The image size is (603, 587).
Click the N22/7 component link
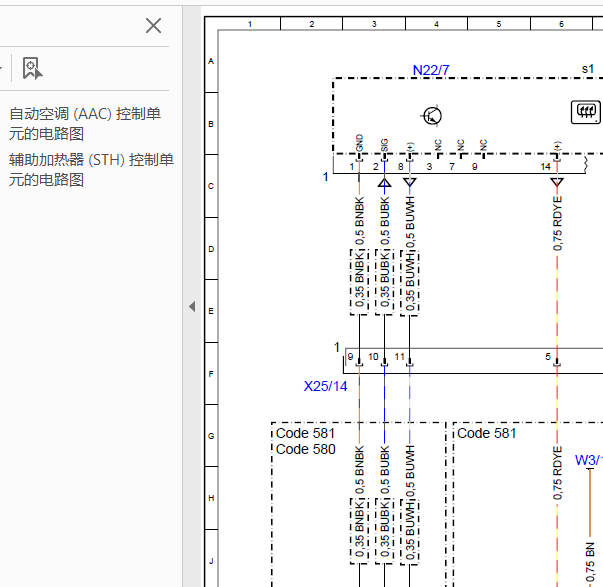coord(431,70)
